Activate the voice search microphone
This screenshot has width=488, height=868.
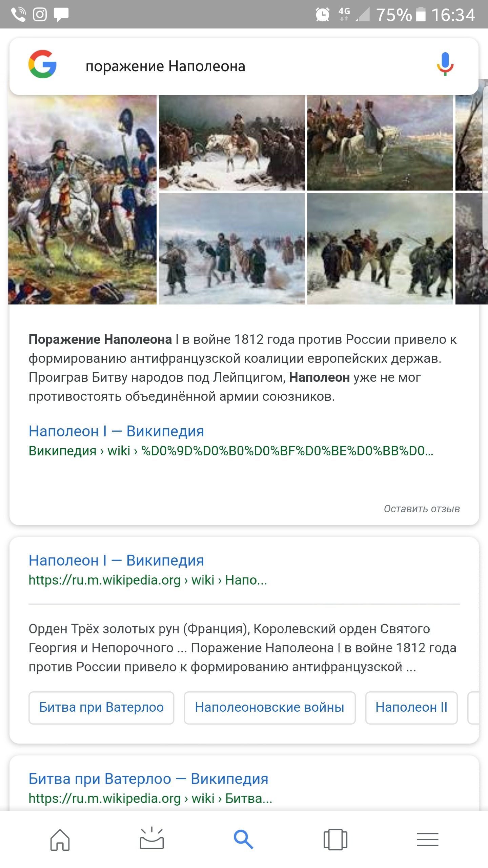pyautogui.click(x=445, y=64)
